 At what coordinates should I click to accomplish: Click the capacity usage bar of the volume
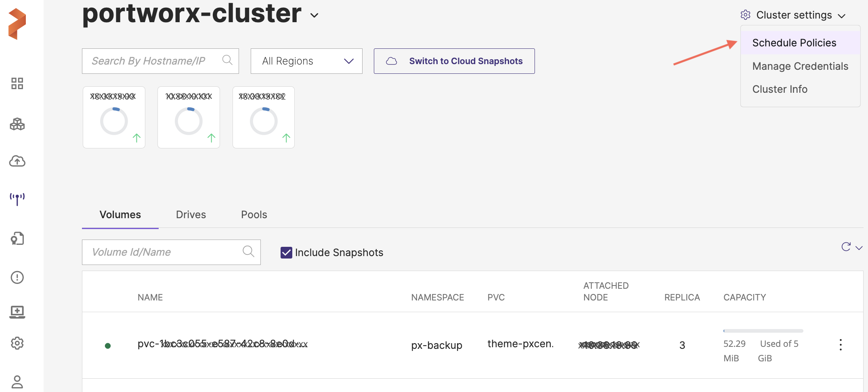tap(763, 331)
